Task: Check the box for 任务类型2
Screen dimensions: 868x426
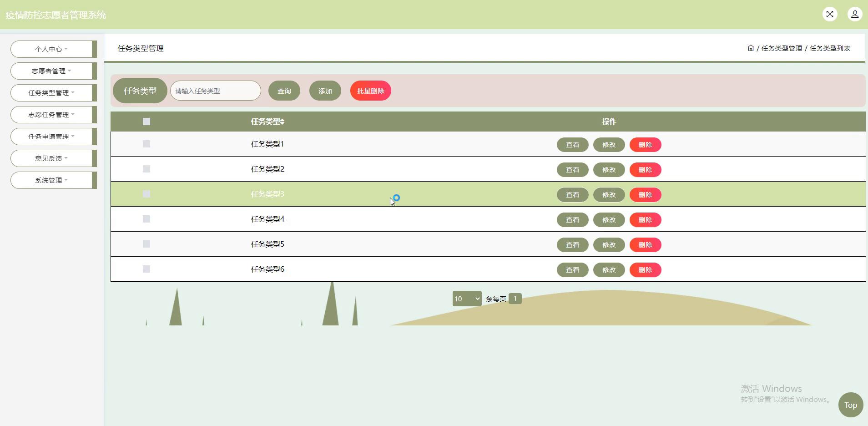Action: pyautogui.click(x=146, y=169)
